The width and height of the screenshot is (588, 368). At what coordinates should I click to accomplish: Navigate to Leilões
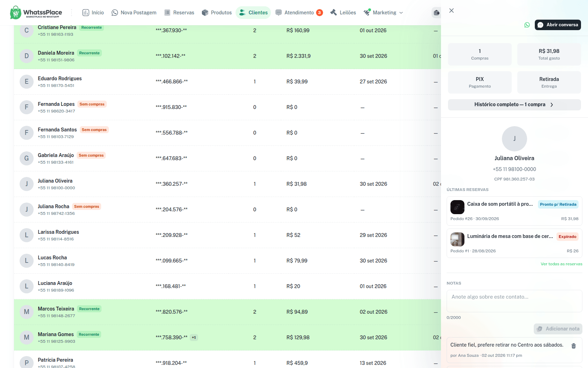tap(343, 13)
